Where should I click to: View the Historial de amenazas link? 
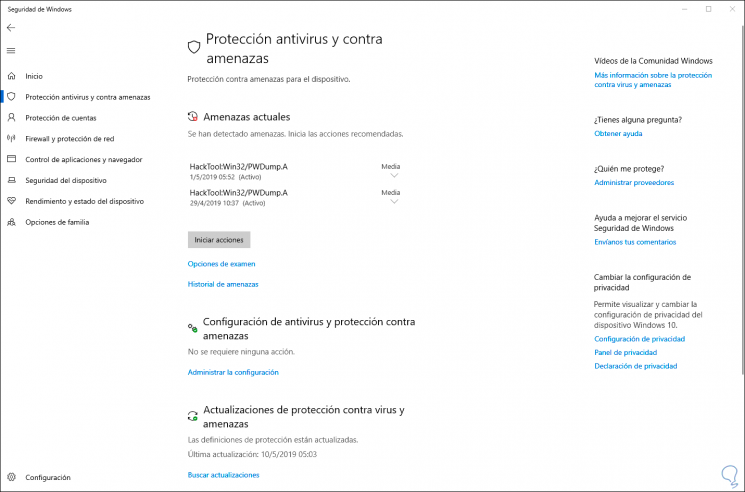pyautogui.click(x=223, y=284)
